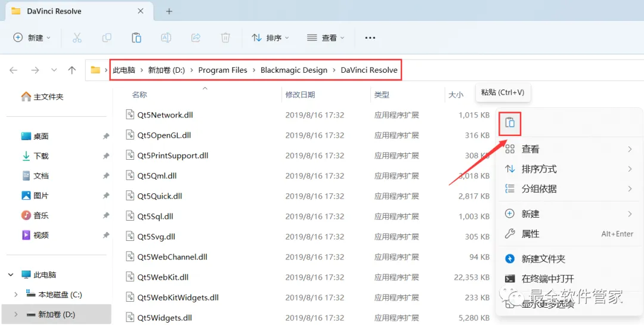Image resolution: width=644 pixels, height=325 pixels.
Task: Click the pin icon beside 视频
Action: (x=106, y=235)
